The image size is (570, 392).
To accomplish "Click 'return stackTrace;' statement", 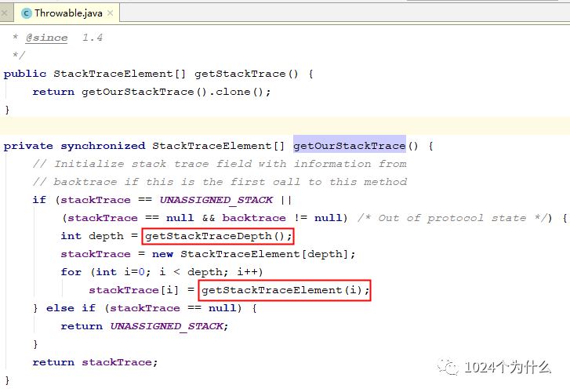I will pos(95,362).
